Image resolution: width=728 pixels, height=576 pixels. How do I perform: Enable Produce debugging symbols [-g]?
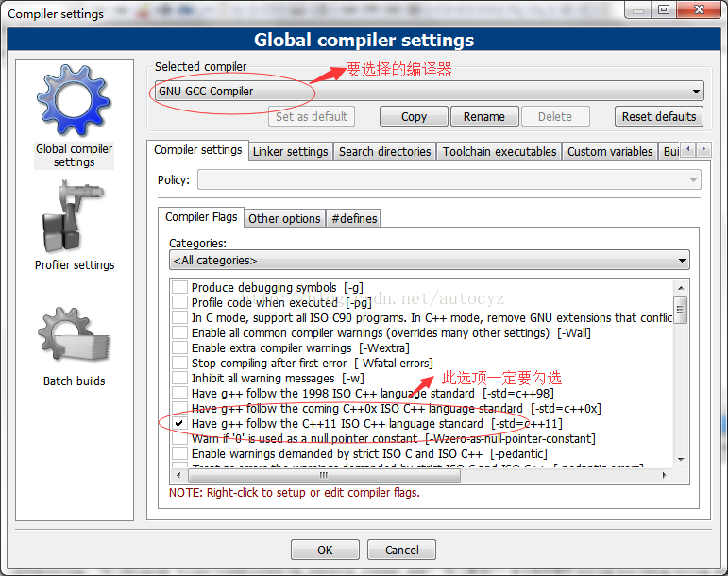(x=179, y=287)
